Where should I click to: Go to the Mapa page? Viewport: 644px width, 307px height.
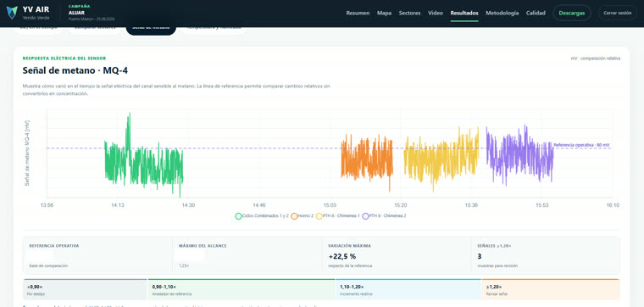click(x=384, y=14)
